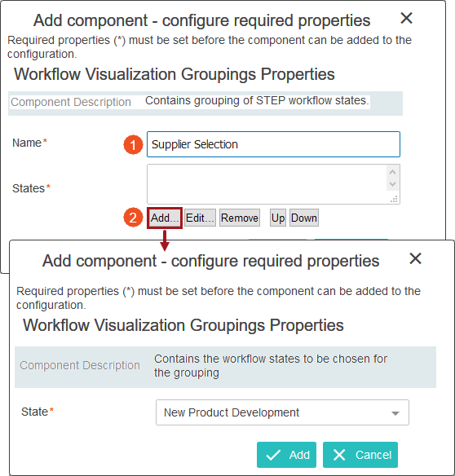Click the orange step 2 marker

coord(133,218)
